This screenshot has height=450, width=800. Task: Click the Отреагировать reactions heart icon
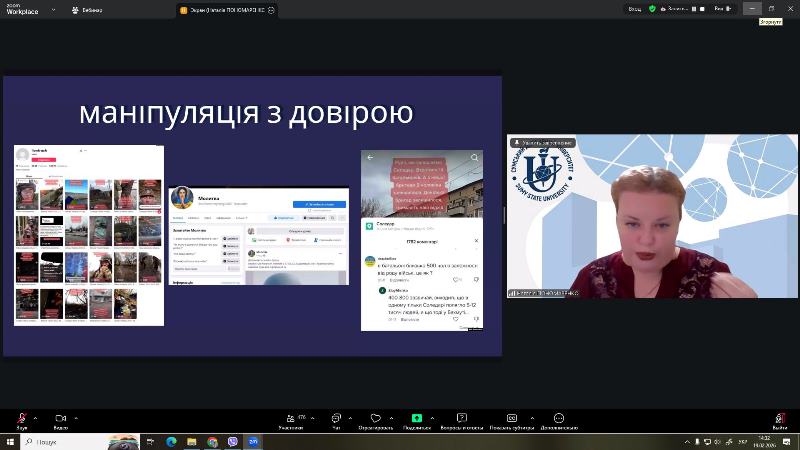coord(375,418)
